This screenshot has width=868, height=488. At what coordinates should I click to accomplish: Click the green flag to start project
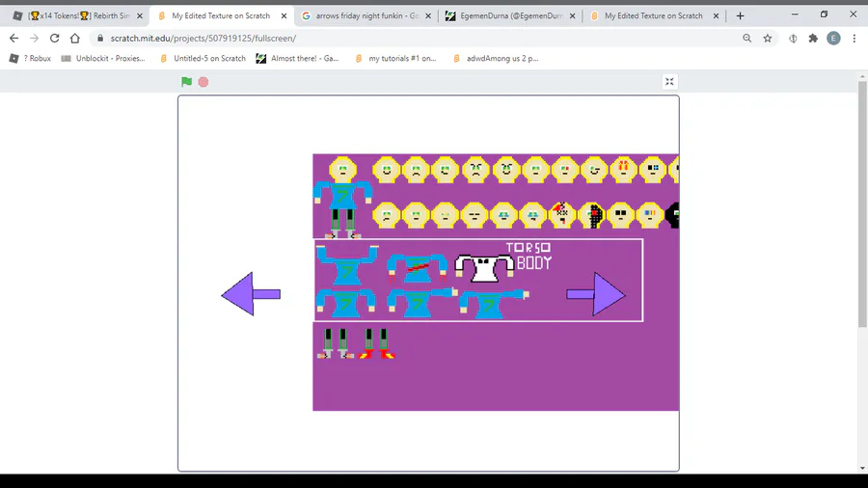186,82
